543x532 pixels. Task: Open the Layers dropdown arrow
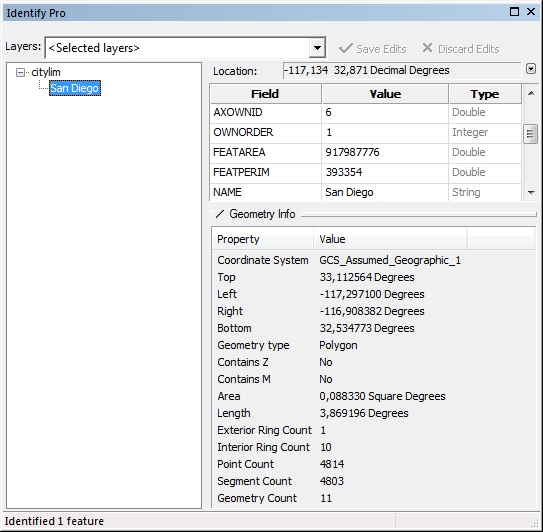tap(317, 47)
